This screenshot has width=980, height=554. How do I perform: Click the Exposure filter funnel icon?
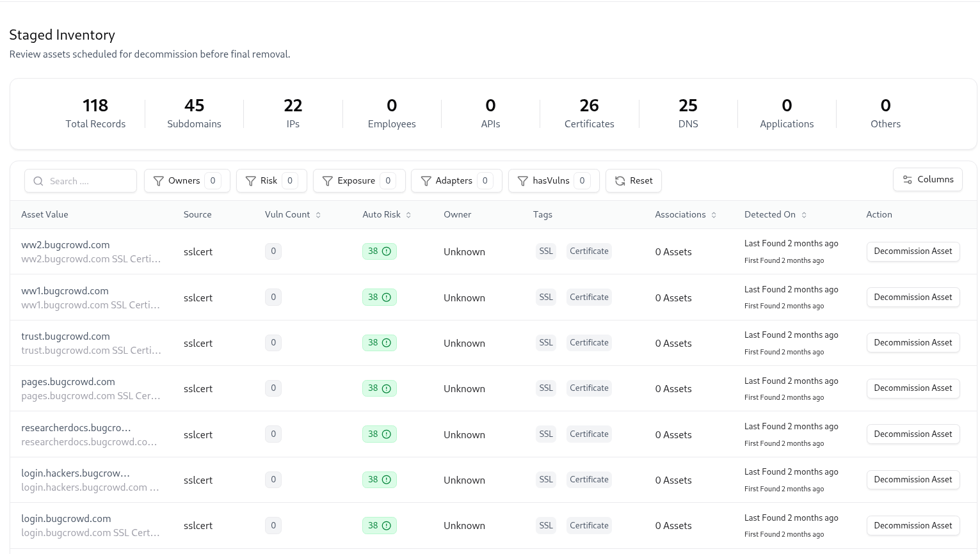click(328, 181)
